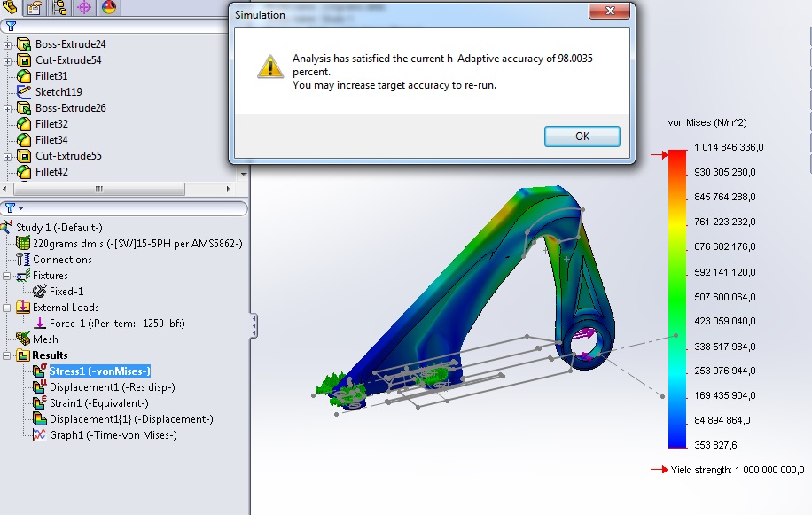Image resolution: width=812 pixels, height=515 pixels.
Task: Click the panel collapse handle
Action: [x=254, y=325]
